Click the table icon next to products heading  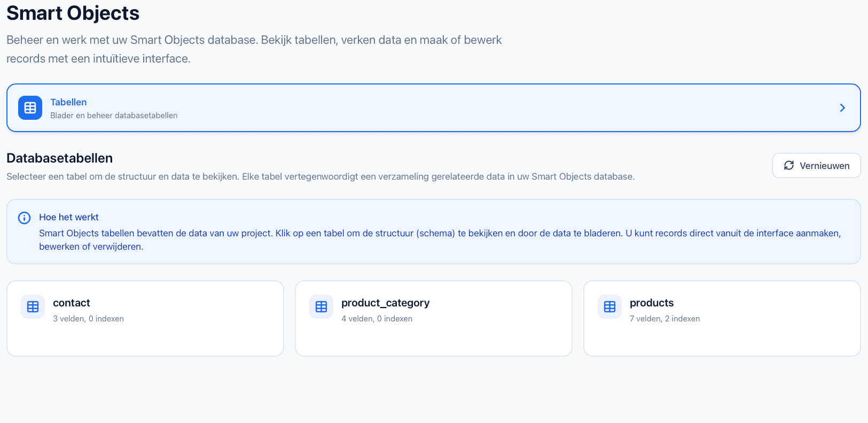click(609, 306)
